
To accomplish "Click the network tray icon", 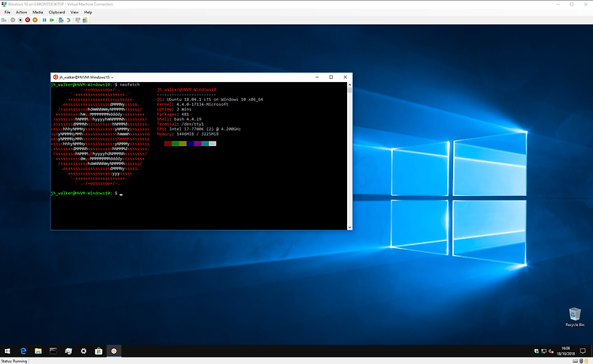I will click(x=543, y=351).
